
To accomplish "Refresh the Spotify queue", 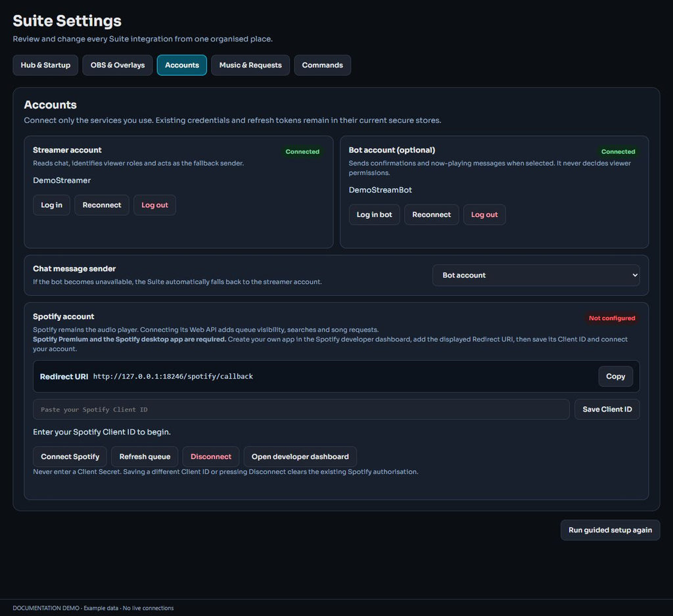I will coord(145,457).
